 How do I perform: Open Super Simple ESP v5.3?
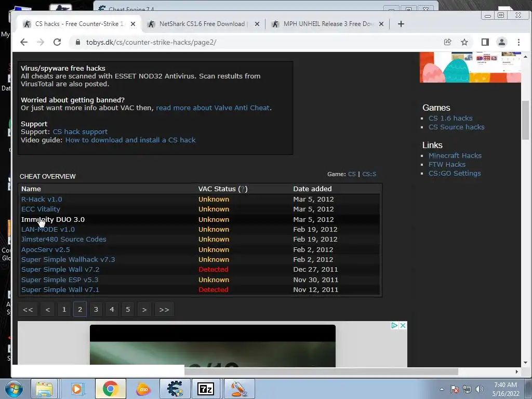(60, 280)
